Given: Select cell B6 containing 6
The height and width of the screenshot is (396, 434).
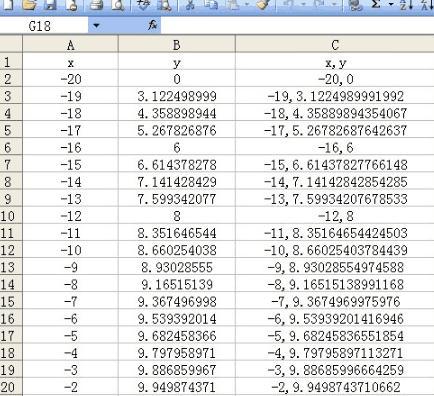Looking at the screenshot, I should pos(177,148).
